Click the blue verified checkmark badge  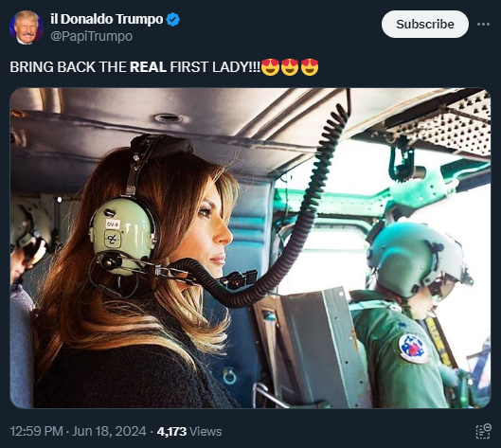coord(173,20)
